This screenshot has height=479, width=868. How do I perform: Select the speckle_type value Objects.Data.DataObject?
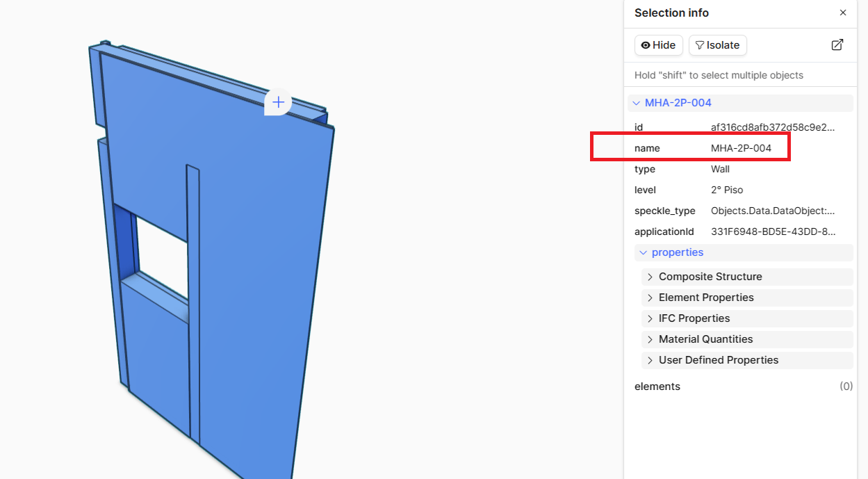coord(773,211)
